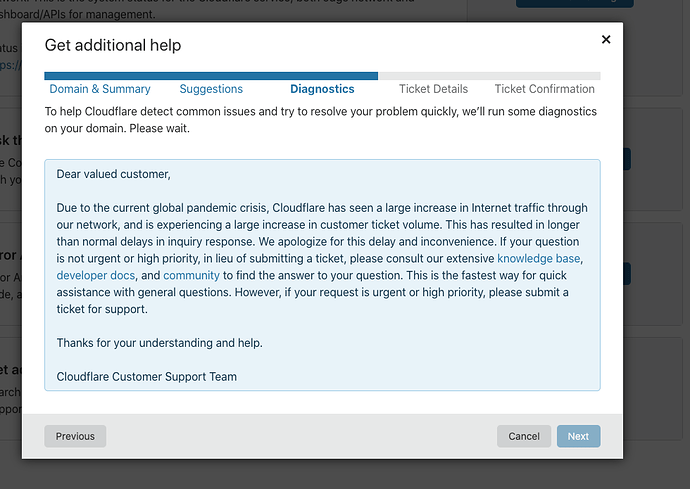Jump to Ticket Confirmation step
The height and width of the screenshot is (489, 690).
(x=544, y=89)
